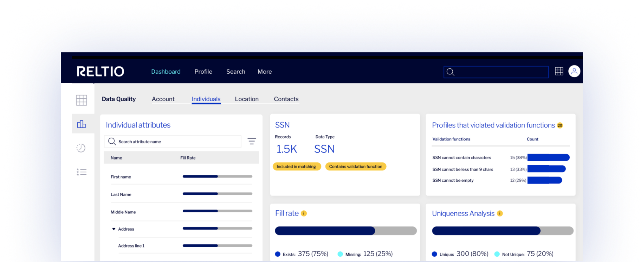Click the Search attribute name field
This screenshot has height=262, width=644.
(x=177, y=141)
